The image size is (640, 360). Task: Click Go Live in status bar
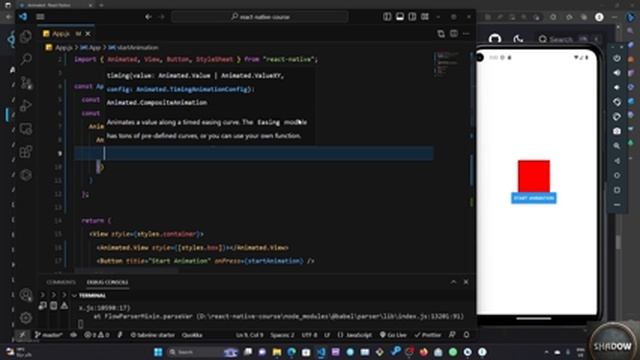(393, 335)
